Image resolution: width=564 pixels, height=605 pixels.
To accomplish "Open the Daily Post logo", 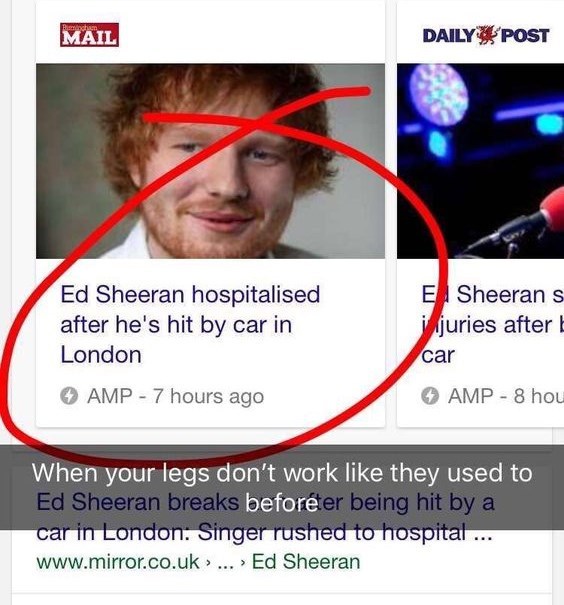I will tap(486, 35).
